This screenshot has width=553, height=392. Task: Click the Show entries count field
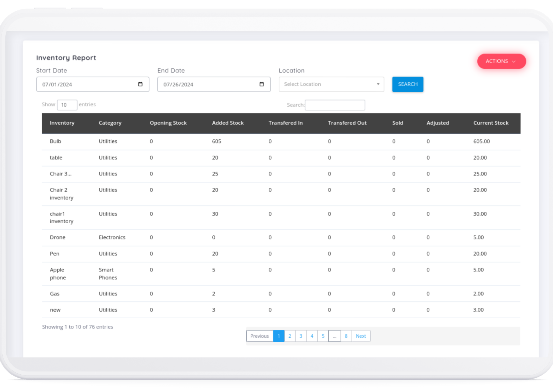(x=67, y=105)
